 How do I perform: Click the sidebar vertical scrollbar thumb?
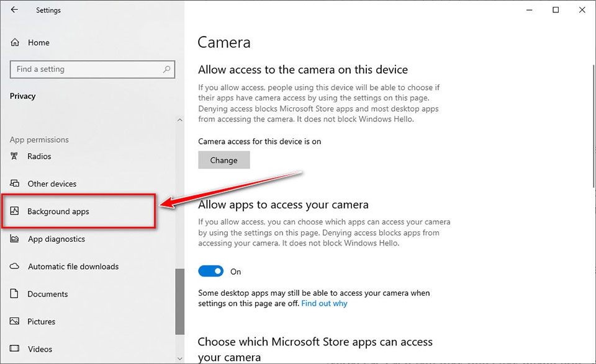[180, 301]
